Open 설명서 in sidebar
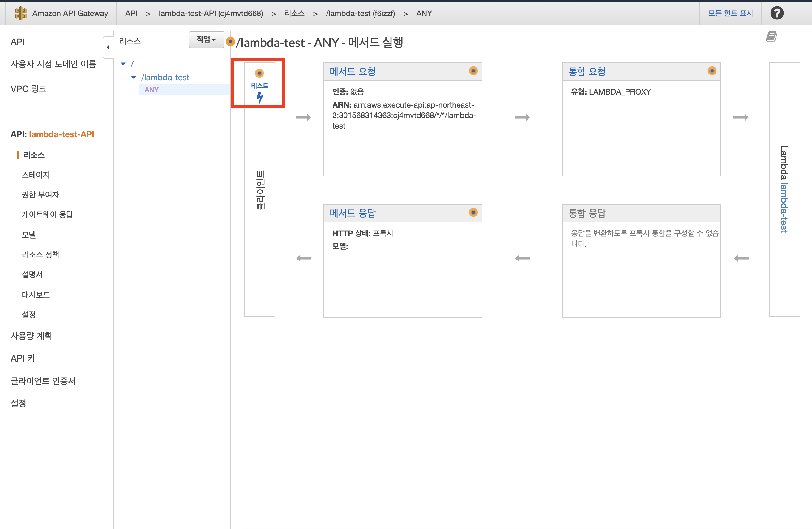This screenshot has height=529, width=812. [x=32, y=274]
